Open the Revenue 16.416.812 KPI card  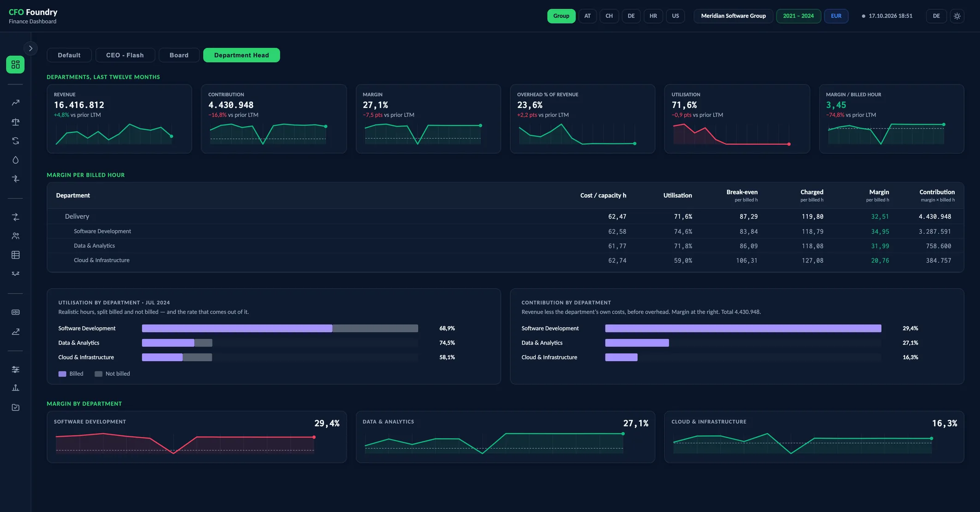120,119
